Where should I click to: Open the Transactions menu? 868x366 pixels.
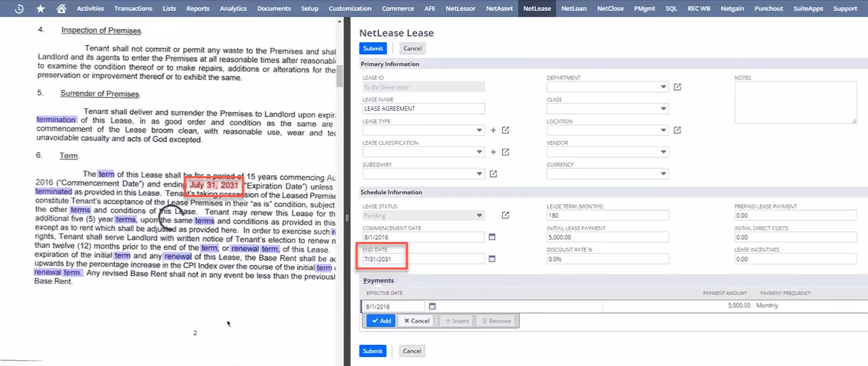(133, 8)
